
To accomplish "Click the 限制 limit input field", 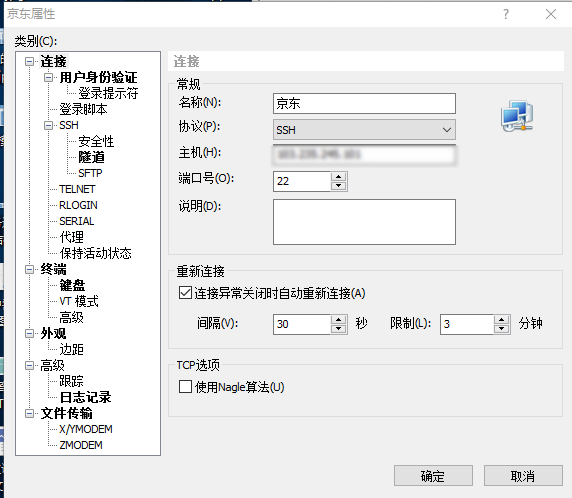I will coord(467,324).
